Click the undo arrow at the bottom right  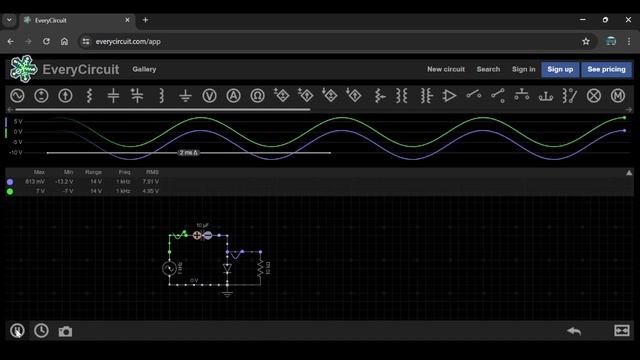tap(574, 331)
